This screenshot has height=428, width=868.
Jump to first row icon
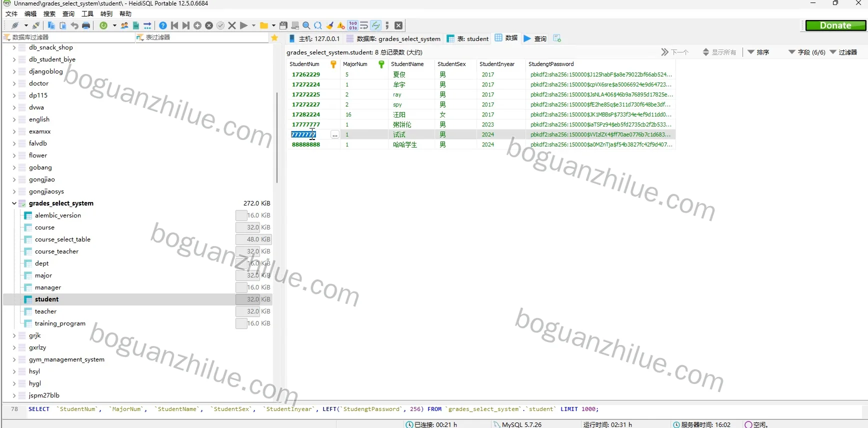point(174,25)
